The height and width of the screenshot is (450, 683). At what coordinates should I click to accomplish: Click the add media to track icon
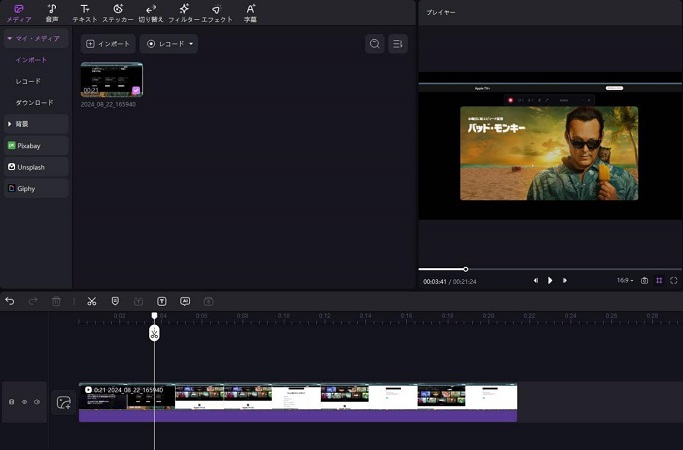click(63, 402)
